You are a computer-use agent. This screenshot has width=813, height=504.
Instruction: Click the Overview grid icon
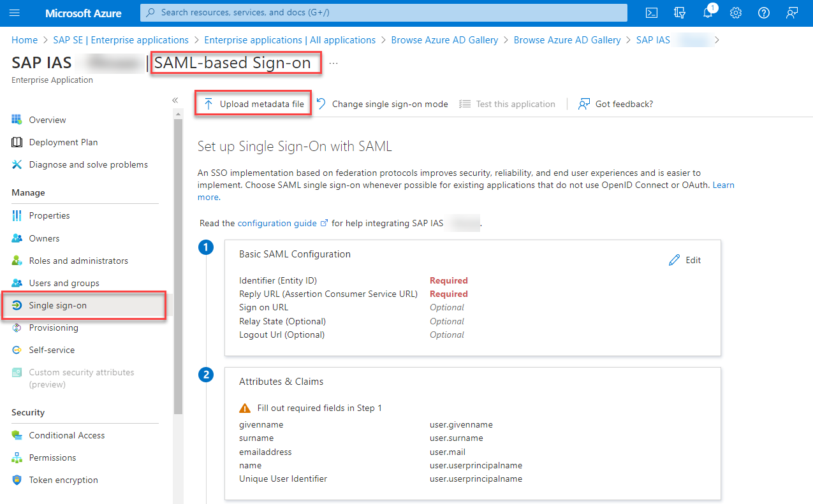tap(17, 120)
